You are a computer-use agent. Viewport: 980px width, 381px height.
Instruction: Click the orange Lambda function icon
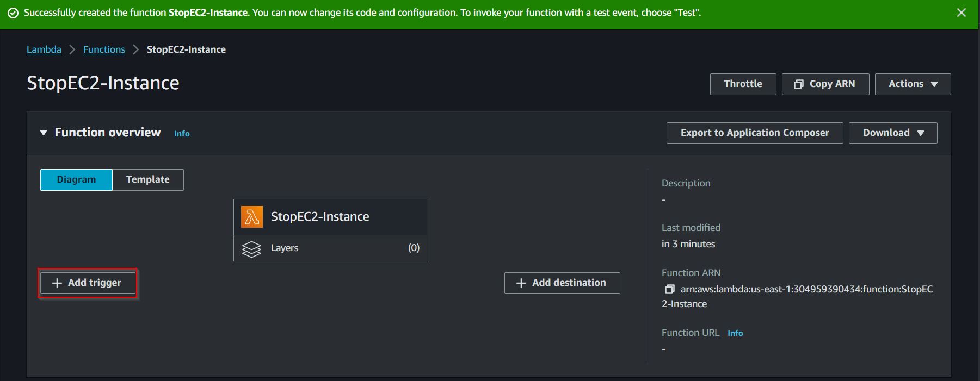[x=251, y=217]
